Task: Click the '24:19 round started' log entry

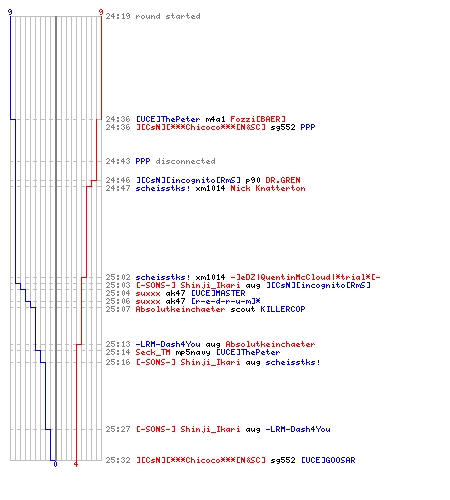Action: 153,16
